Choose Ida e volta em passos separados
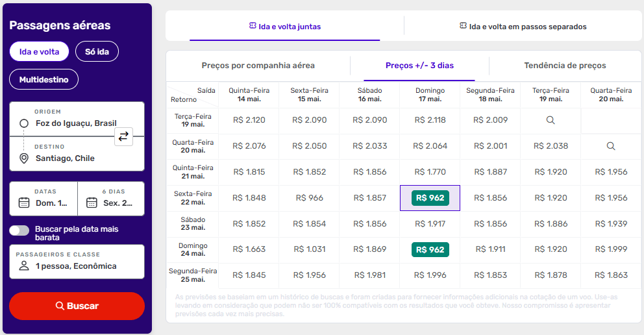 point(523,27)
